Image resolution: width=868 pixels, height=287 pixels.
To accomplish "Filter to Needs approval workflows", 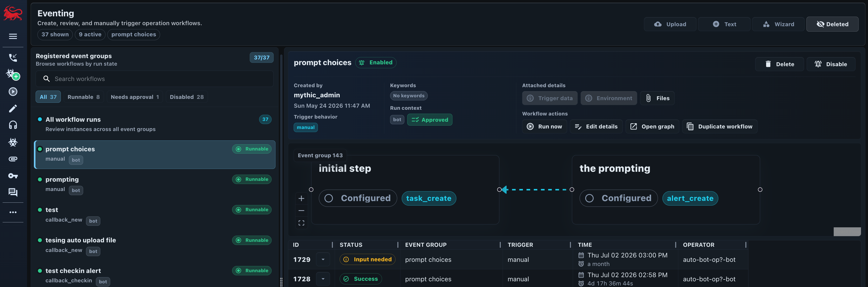I will tap(135, 97).
